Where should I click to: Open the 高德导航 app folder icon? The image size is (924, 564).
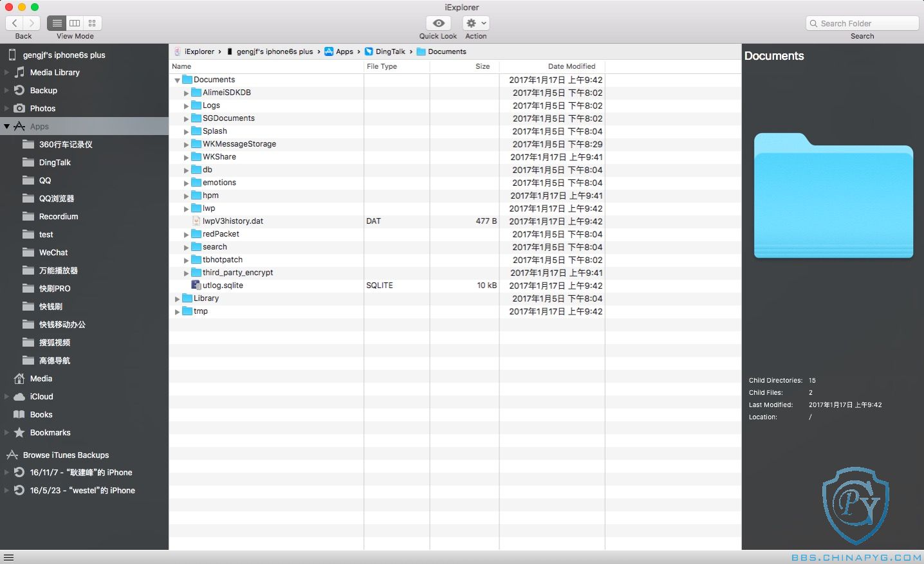(28, 360)
